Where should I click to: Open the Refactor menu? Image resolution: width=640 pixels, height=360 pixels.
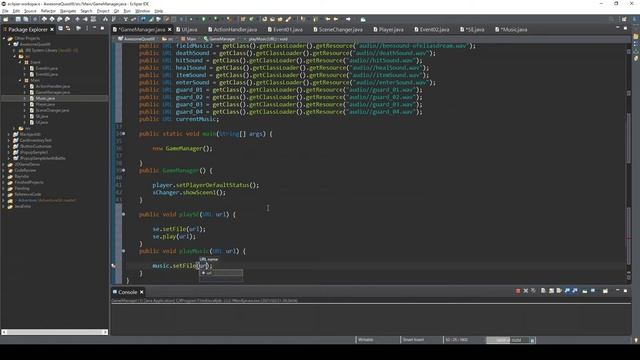coord(48,11)
